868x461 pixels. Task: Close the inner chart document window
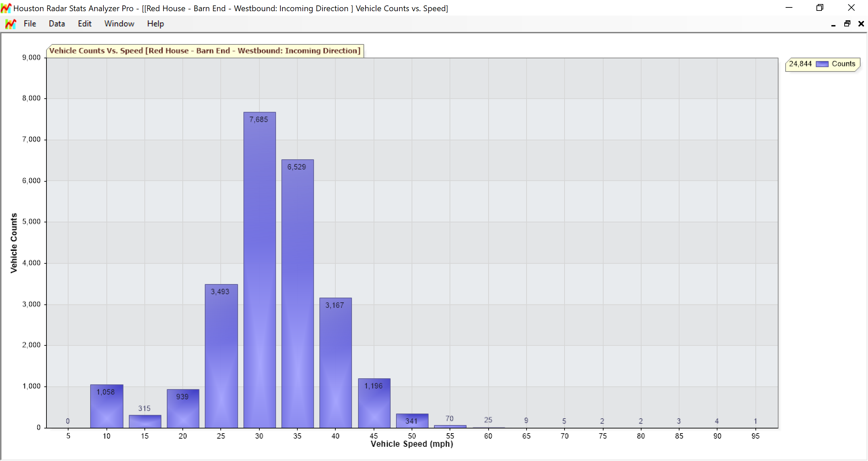[861, 24]
